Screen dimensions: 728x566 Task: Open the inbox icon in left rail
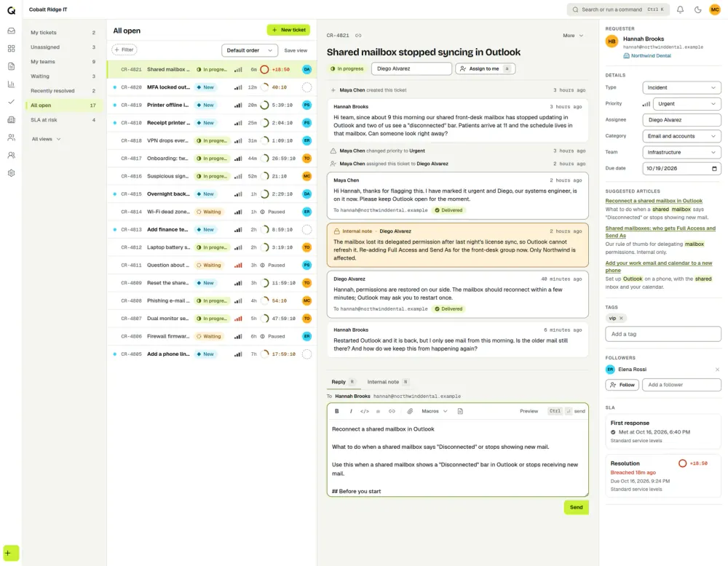point(11,31)
